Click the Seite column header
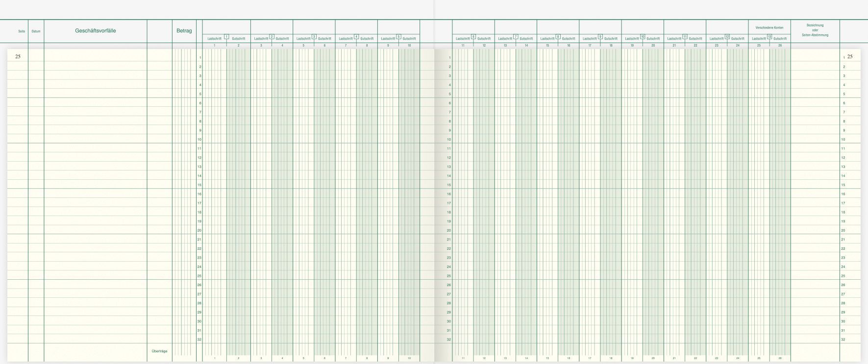This screenshot has height=364, width=868. coord(22,31)
